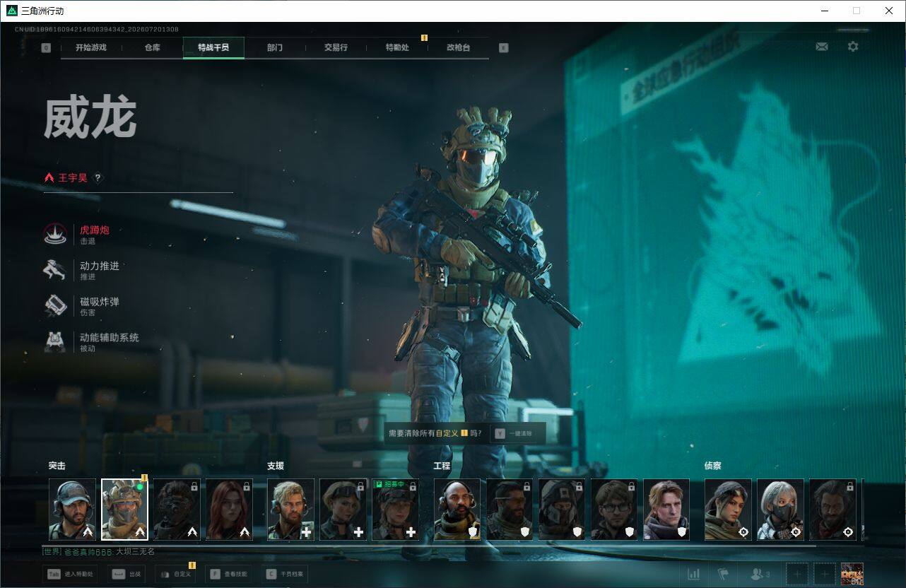906x588 pixels.
Task: Click the first empty squad slot plus
Action: tap(797, 575)
